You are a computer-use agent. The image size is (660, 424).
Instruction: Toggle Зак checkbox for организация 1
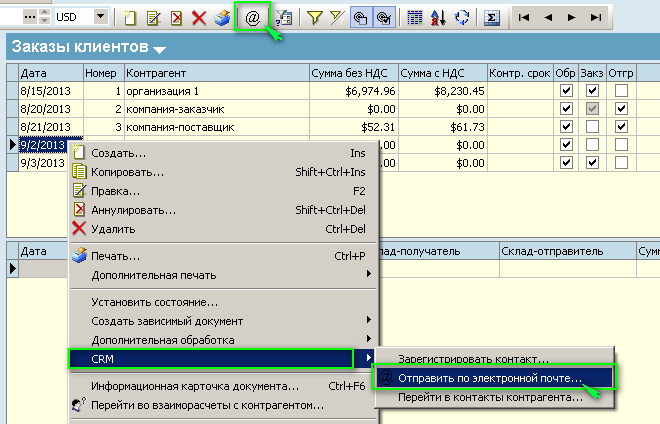tap(592, 91)
